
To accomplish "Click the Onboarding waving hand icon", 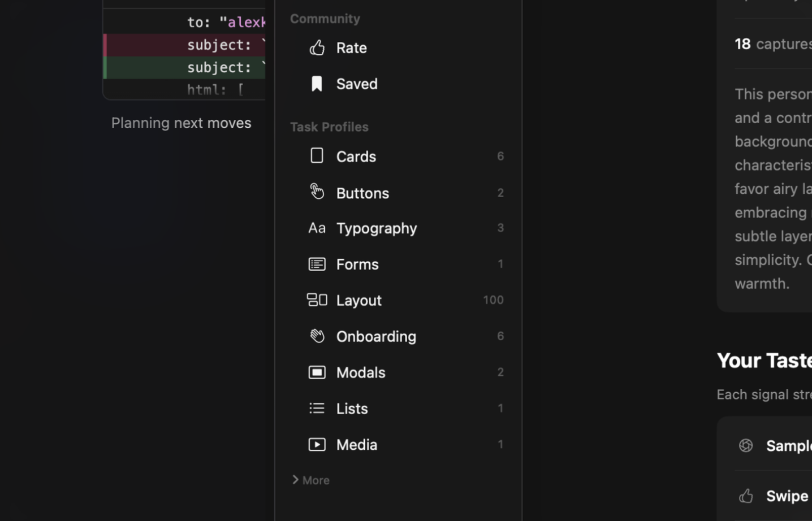I will point(317,336).
